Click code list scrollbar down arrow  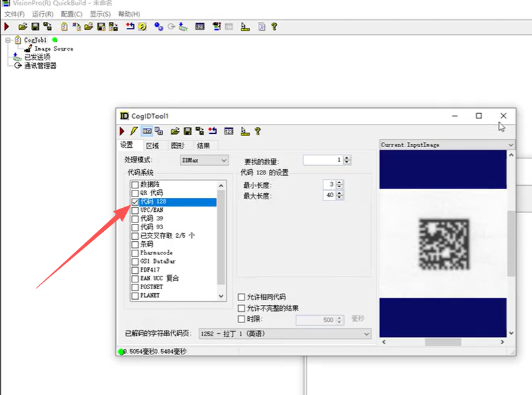tap(221, 296)
